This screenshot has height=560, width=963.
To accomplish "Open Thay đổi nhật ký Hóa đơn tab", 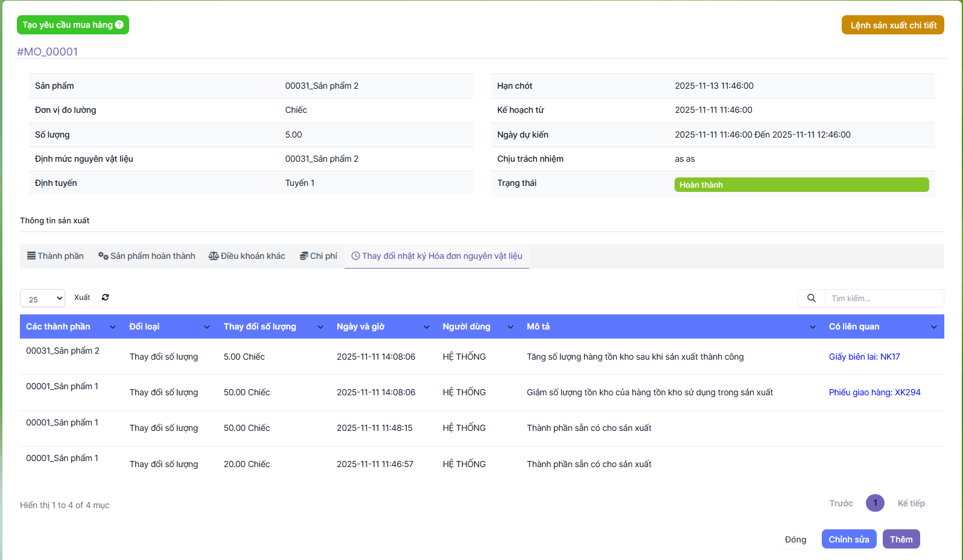I will click(x=437, y=256).
